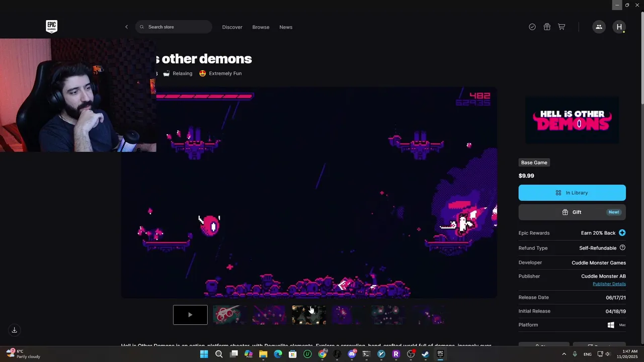This screenshot has width=644, height=362.
Task: Open Steam from the taskbar
Action: click(426, 354)
